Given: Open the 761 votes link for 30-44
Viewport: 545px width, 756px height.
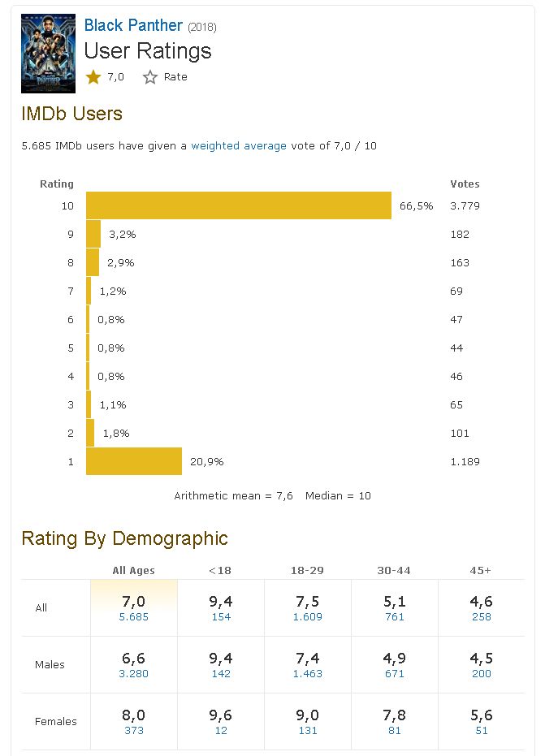Looking at the screenshot, I should [394, 616].
